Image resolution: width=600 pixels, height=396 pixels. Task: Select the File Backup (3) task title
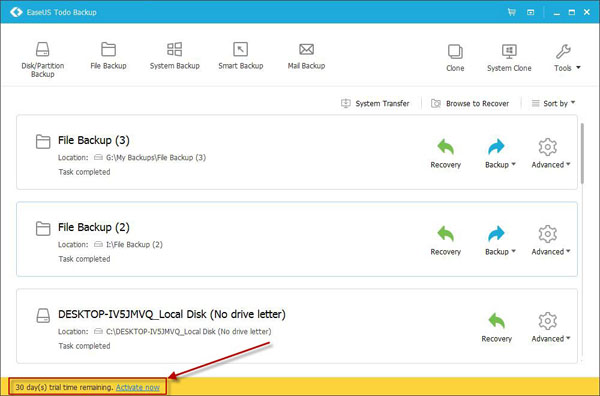[x=94, y=140]
